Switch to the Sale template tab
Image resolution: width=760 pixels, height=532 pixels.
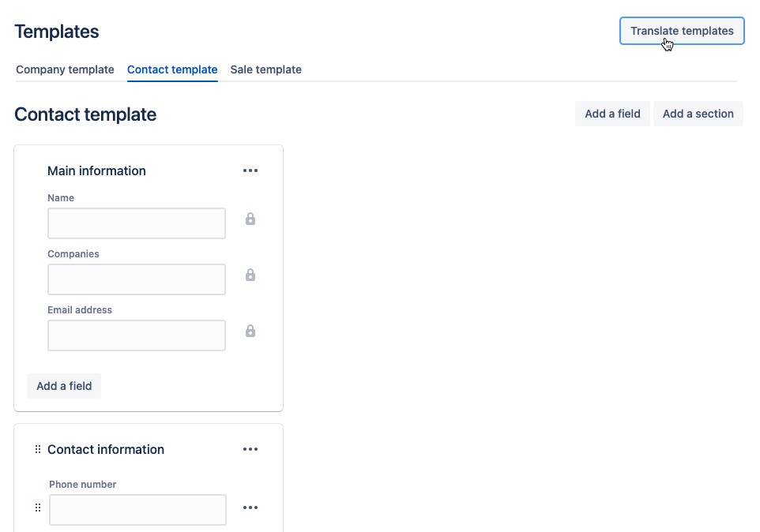(x=265, y=69)
